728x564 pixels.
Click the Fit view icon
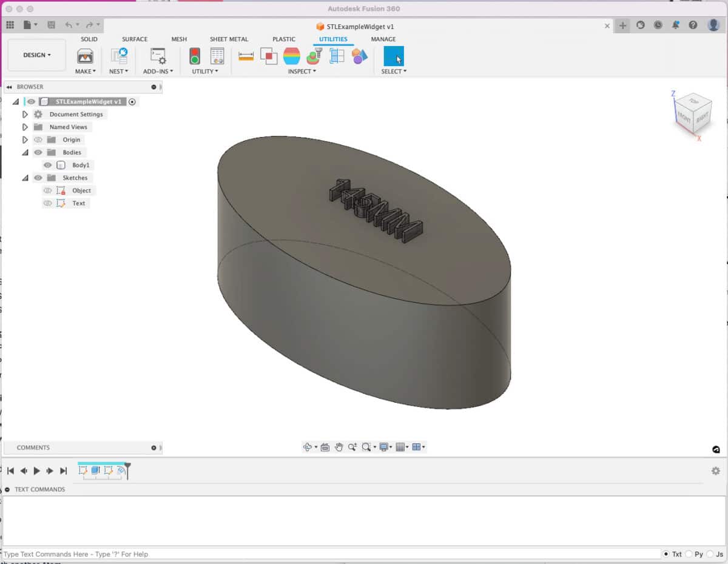[x=365, y=447]
